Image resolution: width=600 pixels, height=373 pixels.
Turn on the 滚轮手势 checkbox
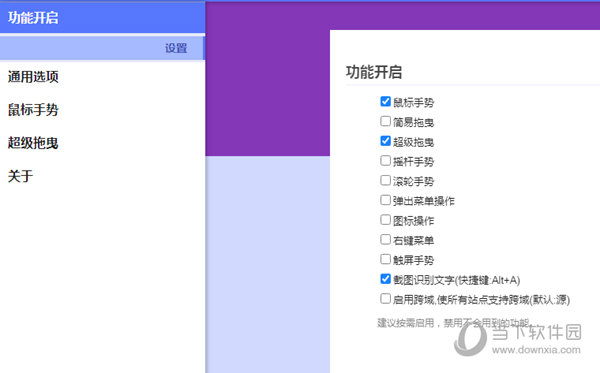(385, 180)
